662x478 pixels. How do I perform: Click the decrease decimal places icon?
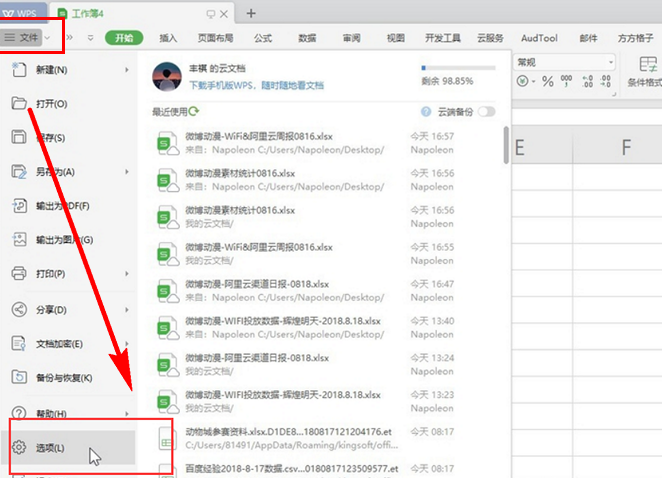(606, 81)
